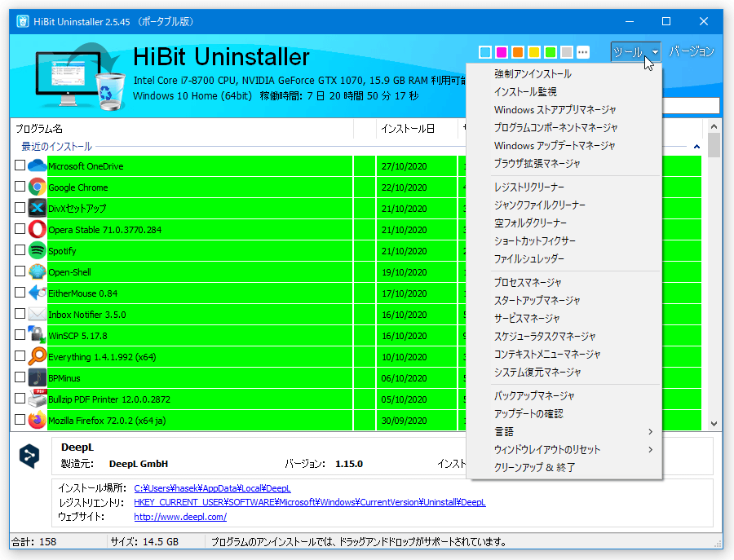
Task: Enable the EitherMouse 0.84 checkbox
Action: tap(20, 293)
